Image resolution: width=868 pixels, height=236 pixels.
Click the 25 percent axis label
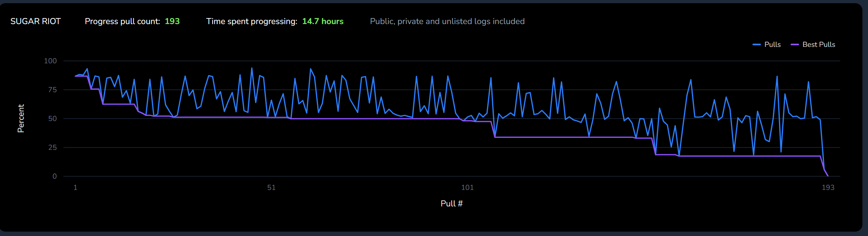[53, 147]
